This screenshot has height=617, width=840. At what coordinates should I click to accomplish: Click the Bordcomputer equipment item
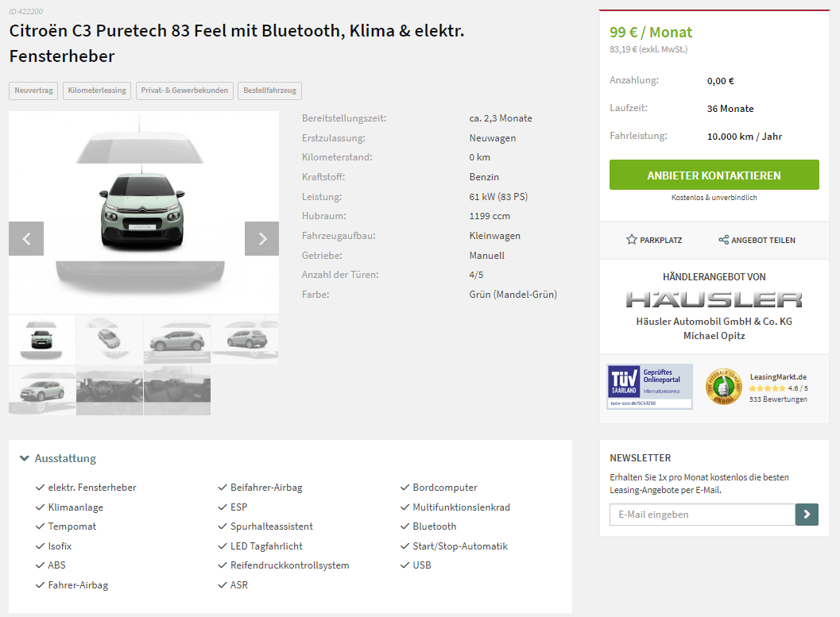(x=439, y=488)
